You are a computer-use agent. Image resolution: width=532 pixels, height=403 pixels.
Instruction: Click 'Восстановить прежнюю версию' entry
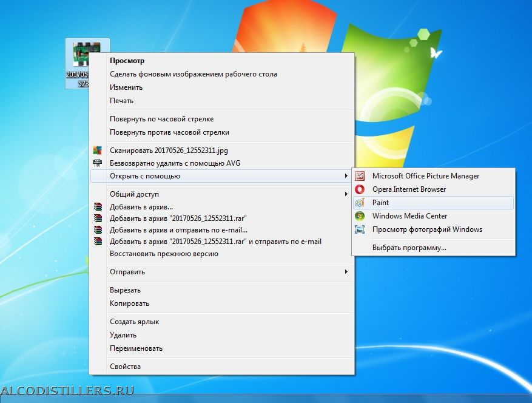coord(164,254)
